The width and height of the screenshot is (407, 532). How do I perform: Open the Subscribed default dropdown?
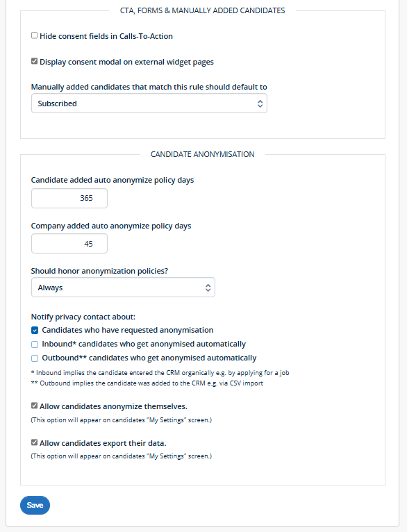point(149,103)
